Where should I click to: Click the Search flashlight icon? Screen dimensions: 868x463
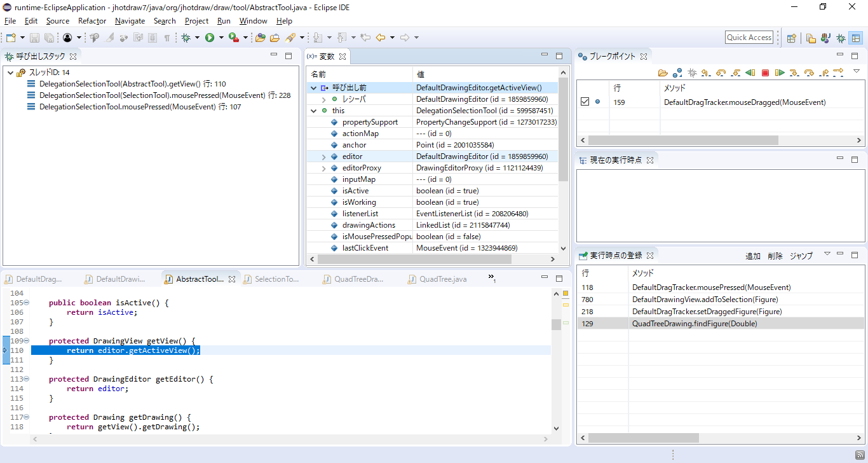pos(290,38)
